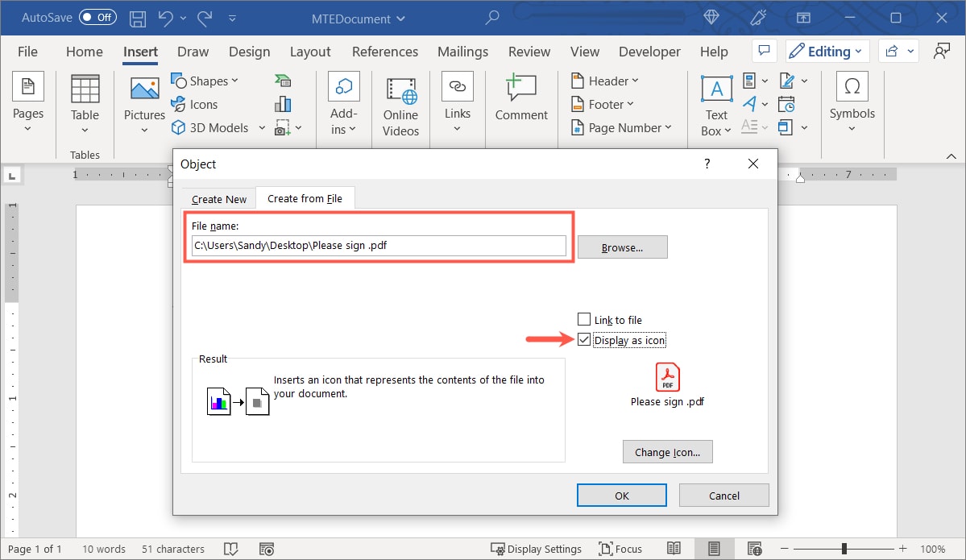The height and width of the screenshot is (560, 966).
Task: Select the Read Mode view icon
Action: click(674, 549)
